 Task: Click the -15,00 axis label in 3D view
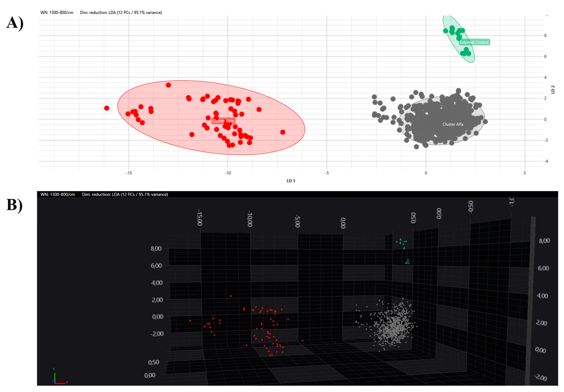pyautogui.click(x=200, y=218)
